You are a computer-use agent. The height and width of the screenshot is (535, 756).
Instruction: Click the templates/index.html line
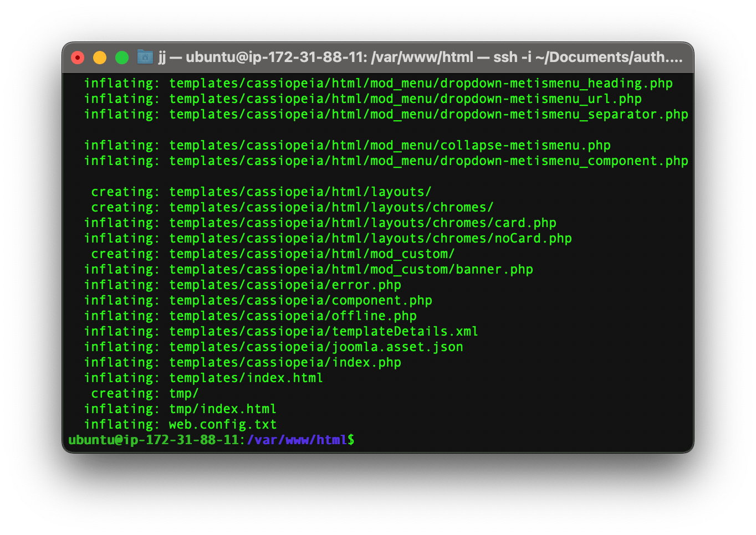tap(203, 378)
